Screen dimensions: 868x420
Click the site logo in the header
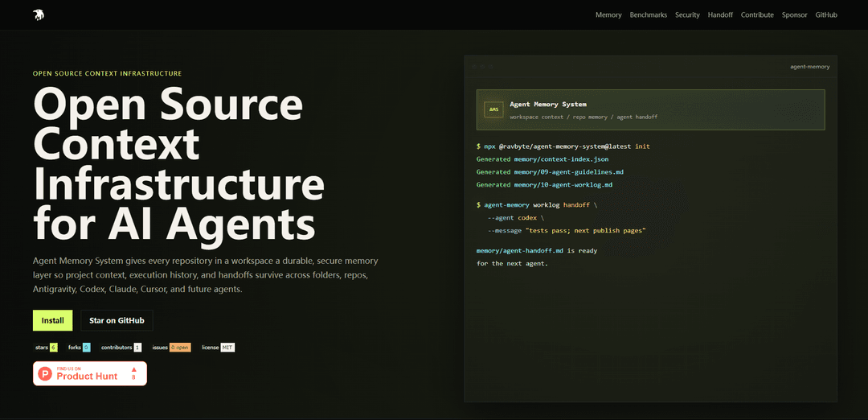coord(39,15)
